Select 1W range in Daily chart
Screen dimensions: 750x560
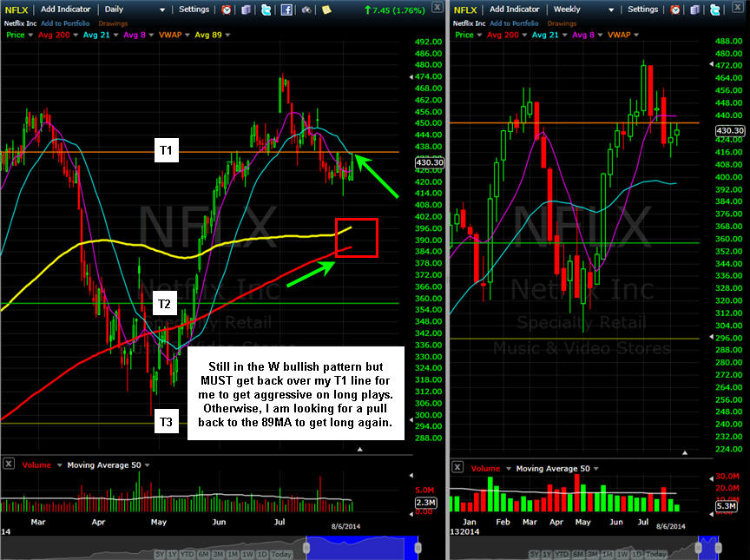click(x=247, y=554)
